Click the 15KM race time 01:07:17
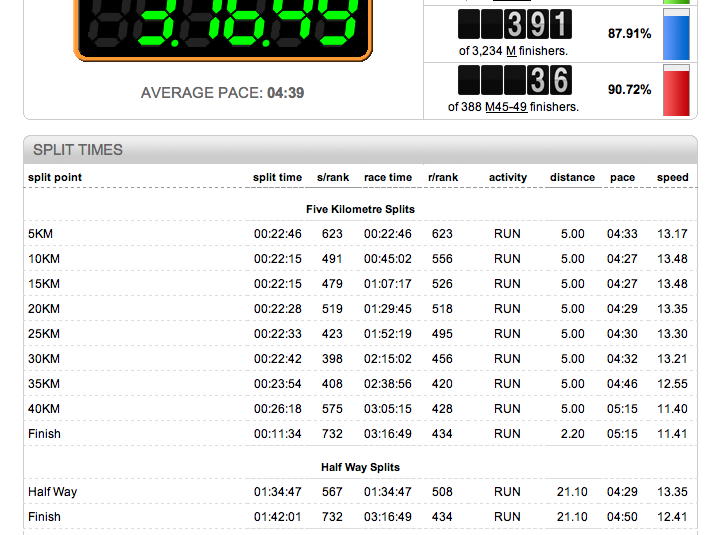This screenshot has width=712, height=535. point(388,284)
